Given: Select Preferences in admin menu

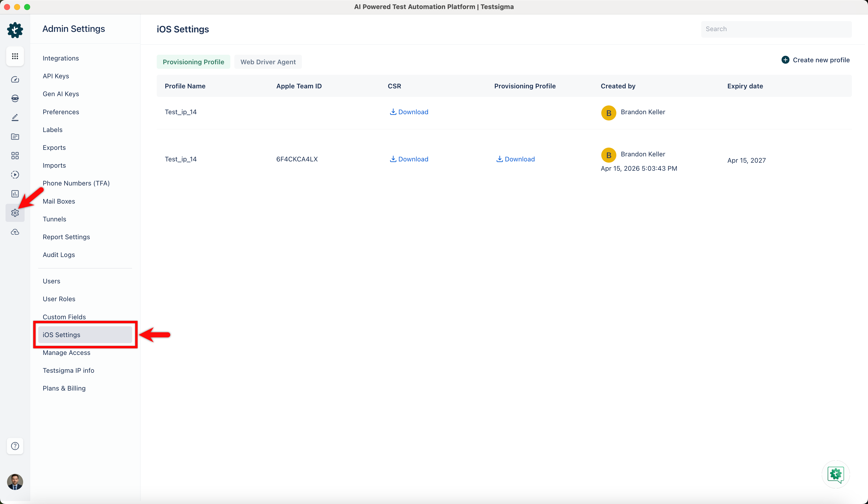Looking at the screenshot, I should (61, 112).
